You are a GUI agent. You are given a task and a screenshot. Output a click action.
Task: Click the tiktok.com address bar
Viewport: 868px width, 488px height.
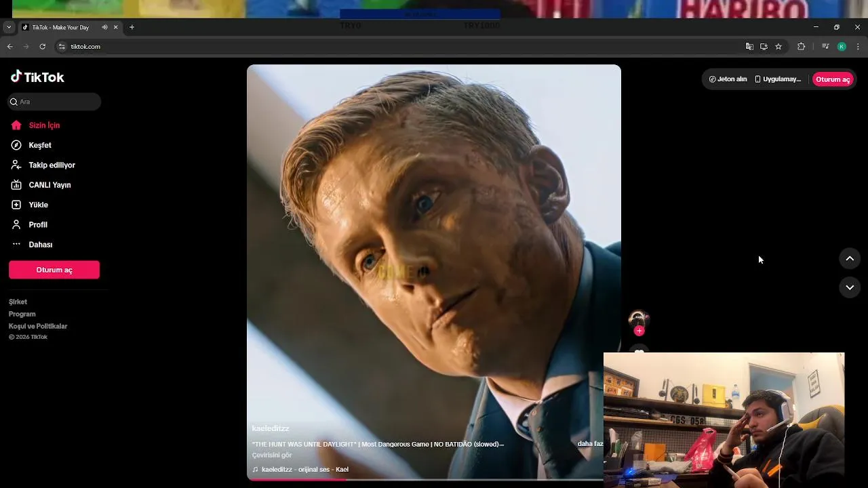pos(400,47)
